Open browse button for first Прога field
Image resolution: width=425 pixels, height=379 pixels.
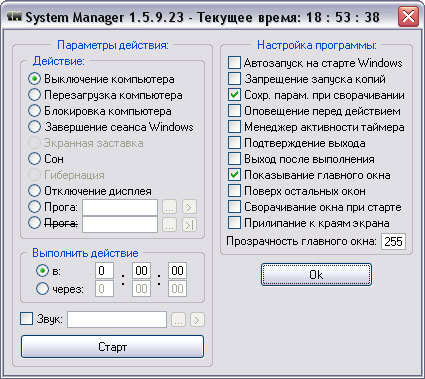click(x=169, y=207)
